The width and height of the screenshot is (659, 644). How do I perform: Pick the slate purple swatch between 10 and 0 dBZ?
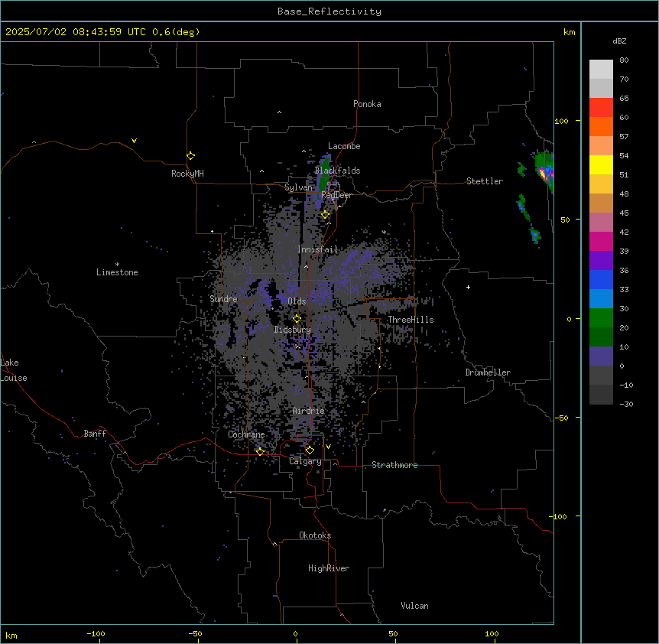[x=601, y=356]
